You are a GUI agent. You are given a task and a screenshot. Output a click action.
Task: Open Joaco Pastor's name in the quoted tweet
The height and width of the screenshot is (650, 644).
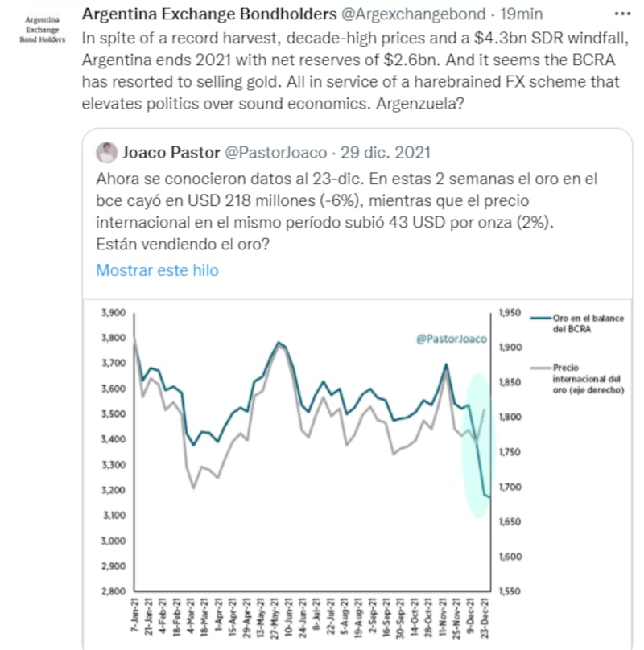[x=167, y=152]
